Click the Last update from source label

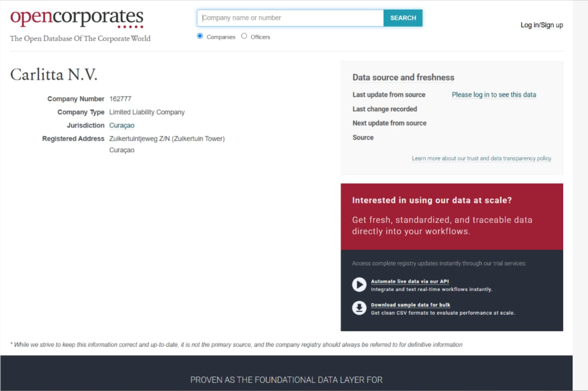(389, 95)
